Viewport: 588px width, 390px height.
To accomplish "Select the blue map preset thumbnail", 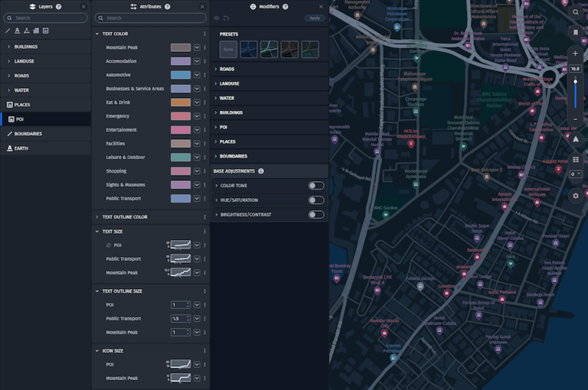I will pyautogui.click(x=249, y=50).
